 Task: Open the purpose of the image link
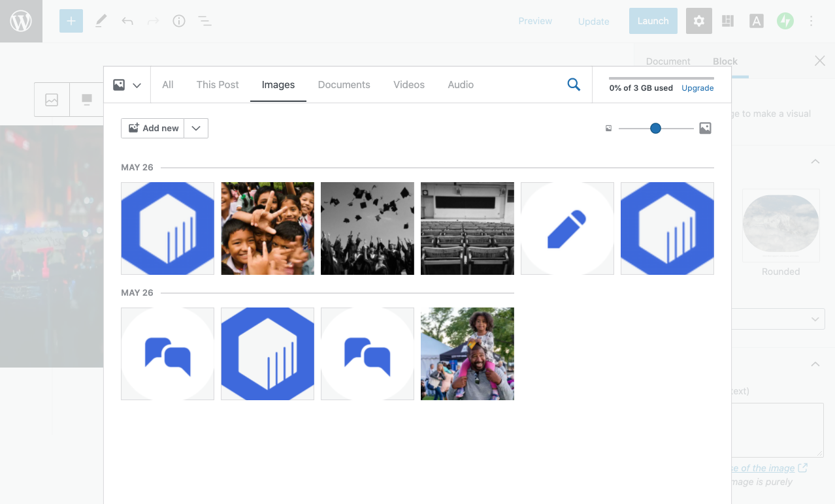[x=770, y=468]
